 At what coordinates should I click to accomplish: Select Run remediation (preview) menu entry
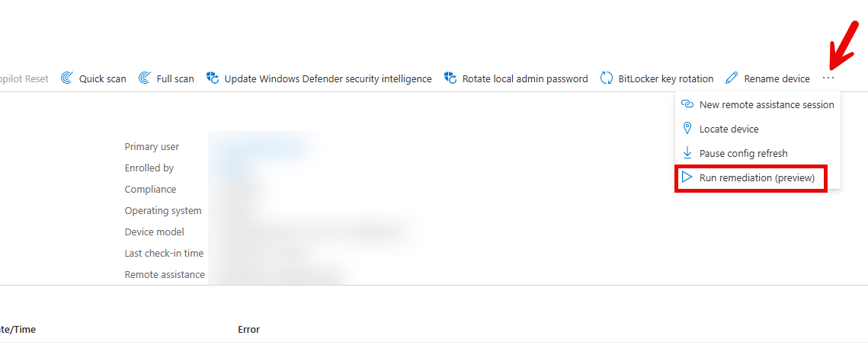pos(757,177)
